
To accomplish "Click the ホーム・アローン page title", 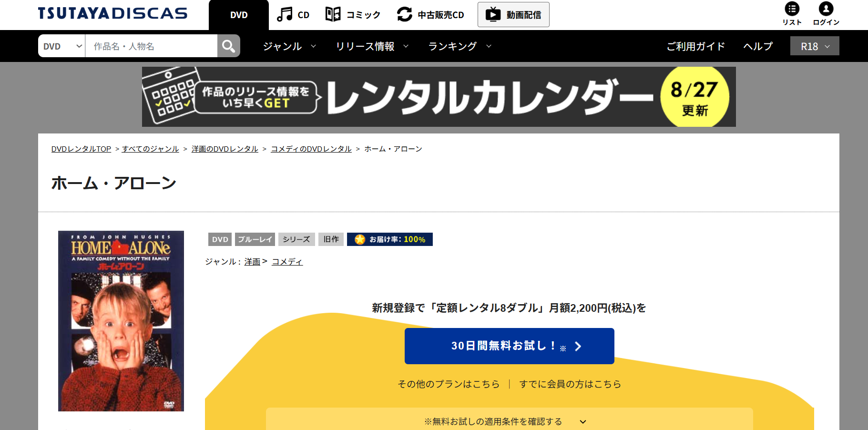I will 114,183.
